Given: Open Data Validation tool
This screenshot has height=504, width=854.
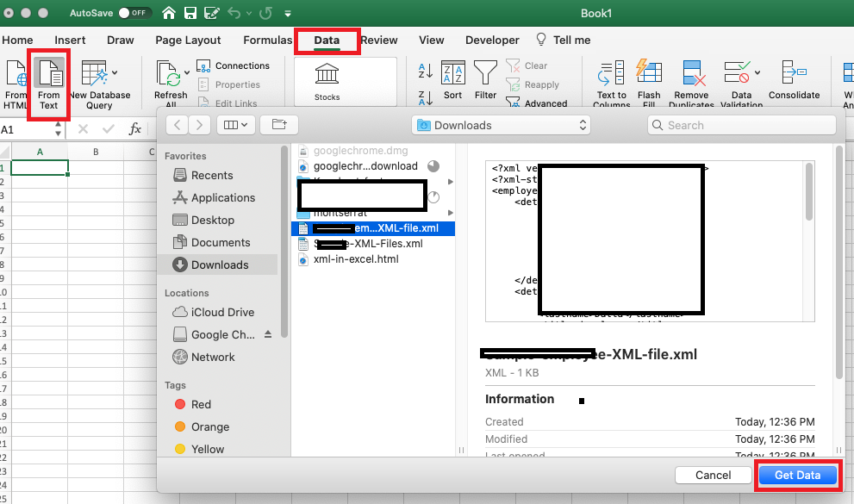Looking at the screenshot, I should point(737,72).
